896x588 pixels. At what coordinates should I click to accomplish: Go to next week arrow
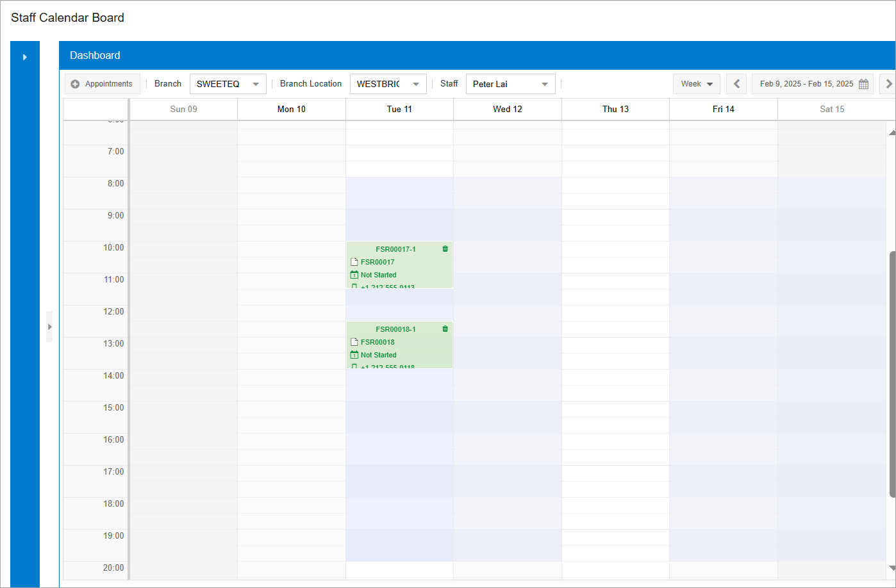click(888, 84)
